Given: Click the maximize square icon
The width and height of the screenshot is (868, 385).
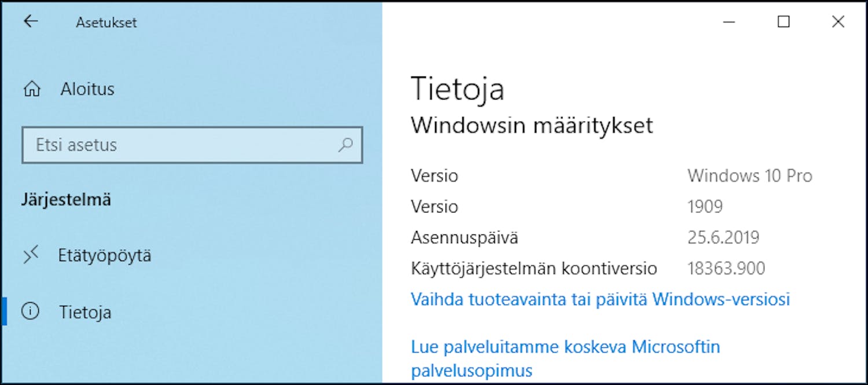Looking at the screenshot, I should (784, 21).
